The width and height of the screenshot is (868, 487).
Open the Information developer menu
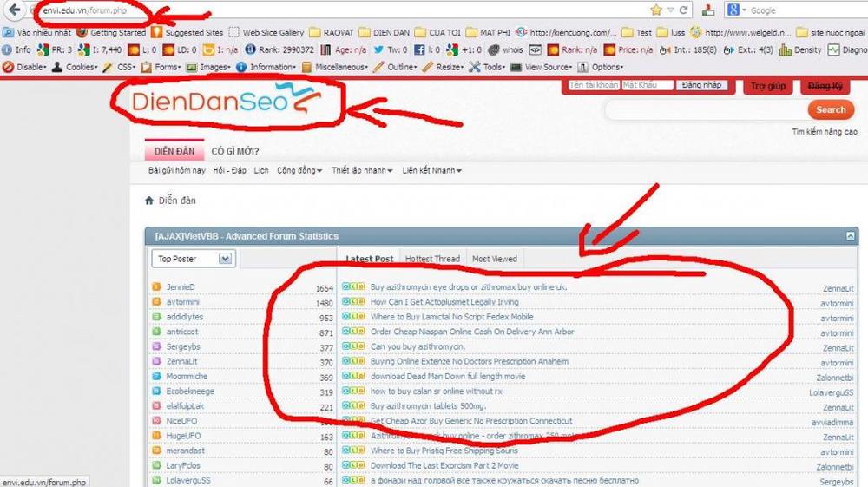tap(266, 67)
